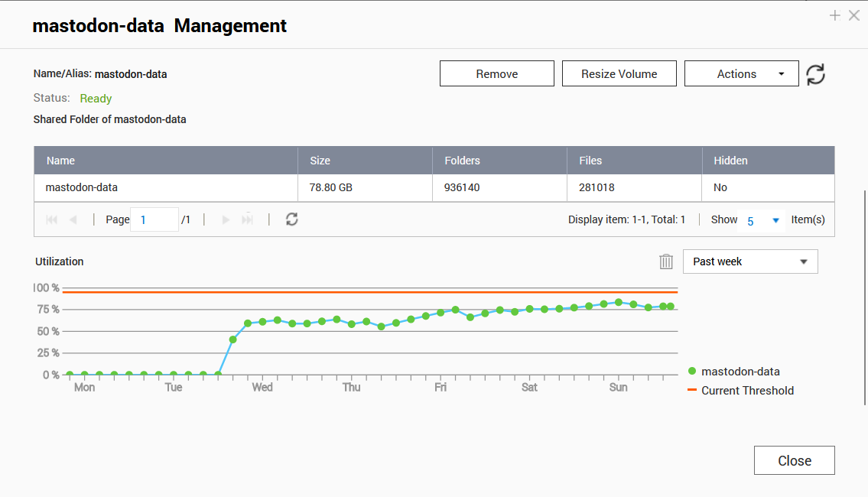
Task: Expand the Past week time range dropdown
Action: [749, 261]
